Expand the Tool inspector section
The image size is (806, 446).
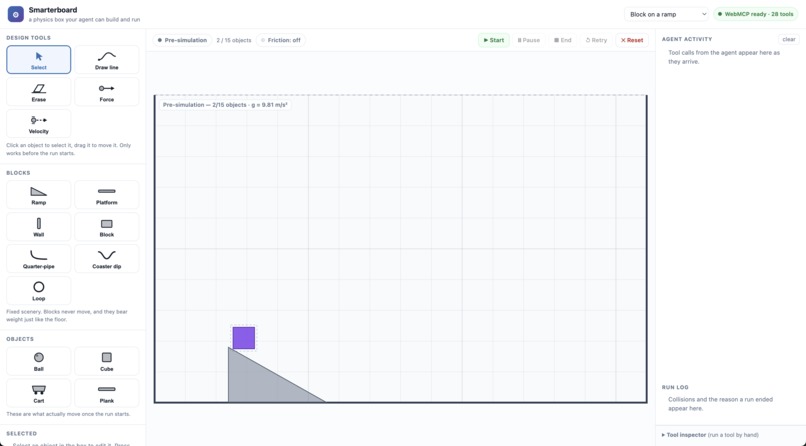click(x=710, y=435)
